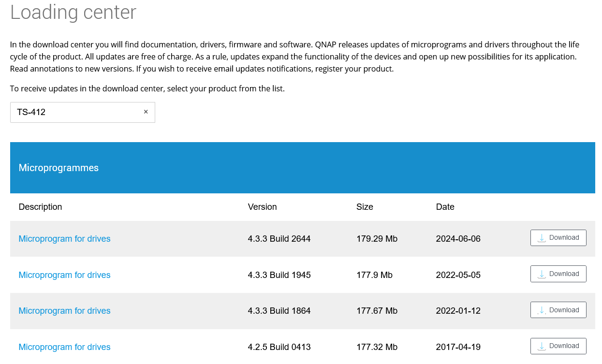
Task: Download the 4.3.3 Build 1864 microprogram
Action: 558,310
